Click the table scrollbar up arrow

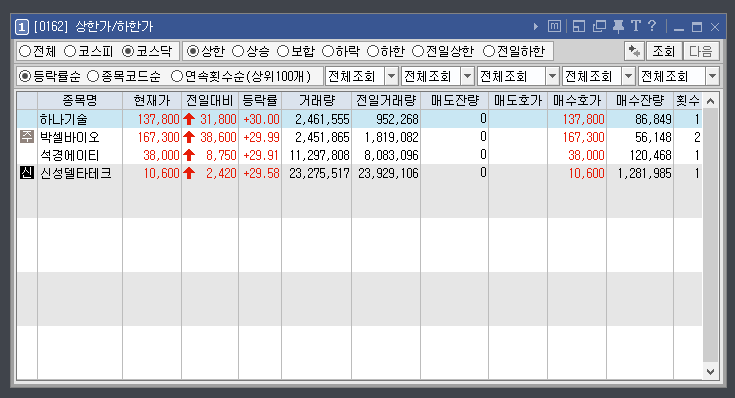click(x=711, y=101)
